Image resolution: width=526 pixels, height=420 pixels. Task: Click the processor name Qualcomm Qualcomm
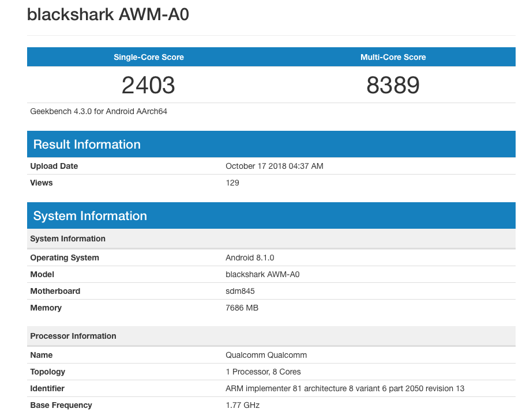(266, 355)
